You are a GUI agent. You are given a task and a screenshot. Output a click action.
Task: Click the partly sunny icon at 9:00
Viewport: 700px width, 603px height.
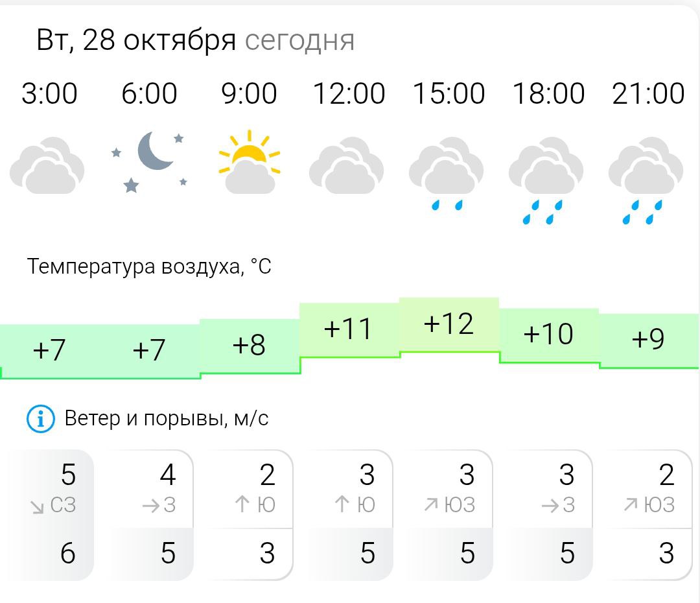[250, 162]
